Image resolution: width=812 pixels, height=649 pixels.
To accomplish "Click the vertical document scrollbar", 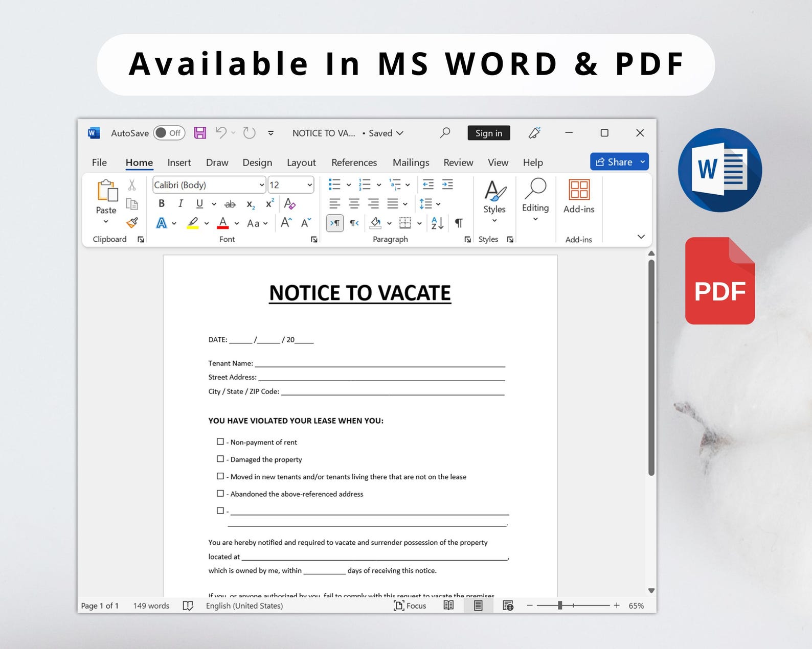I will [x=651, y=368].
